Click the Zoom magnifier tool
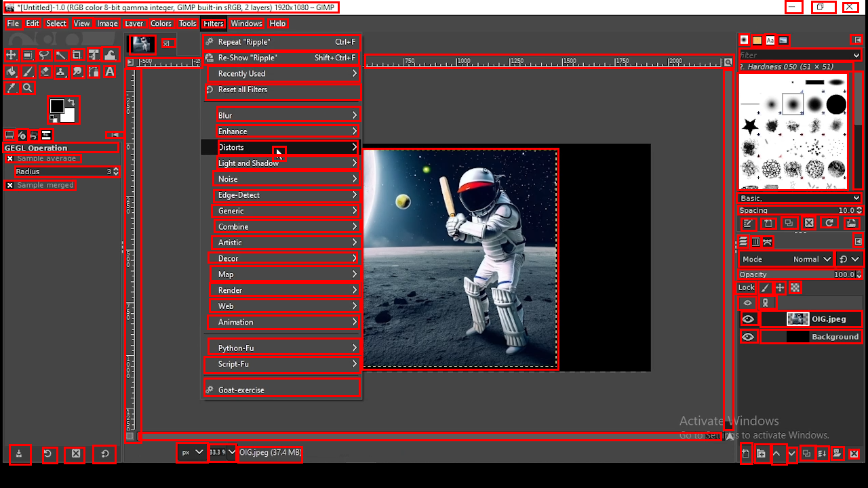 point(28,88)
